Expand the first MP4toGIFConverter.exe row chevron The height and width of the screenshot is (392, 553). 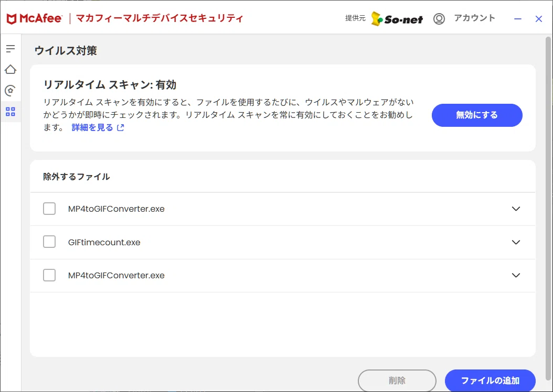pos(516,209)
